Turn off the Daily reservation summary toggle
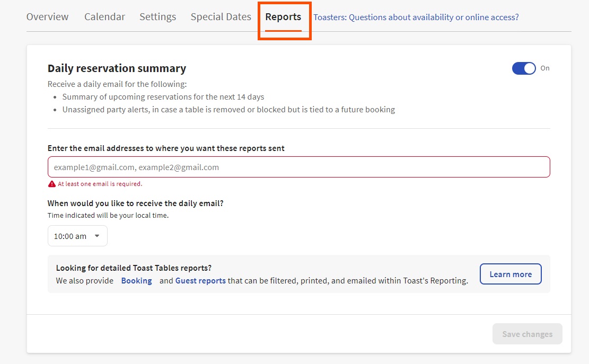The image size is (589, 364). tap(524, 68)
